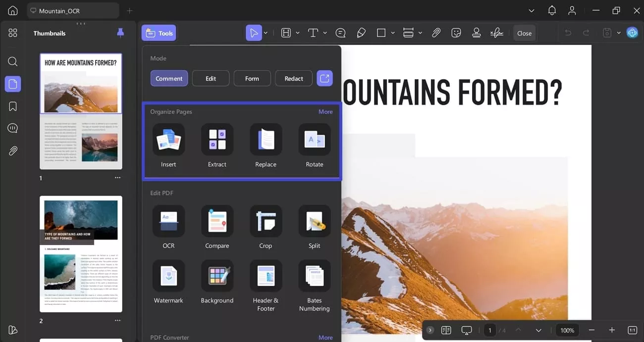Switch to the Mountain_OCR document tab
Viewport: 644px width, 342px height.
pyautogui.click(x=73, y=10)
